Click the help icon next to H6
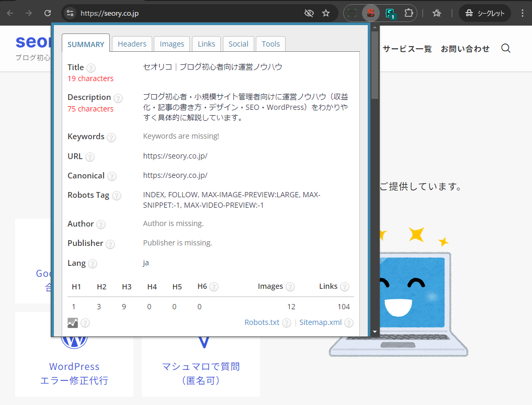 tap(214, 287)
